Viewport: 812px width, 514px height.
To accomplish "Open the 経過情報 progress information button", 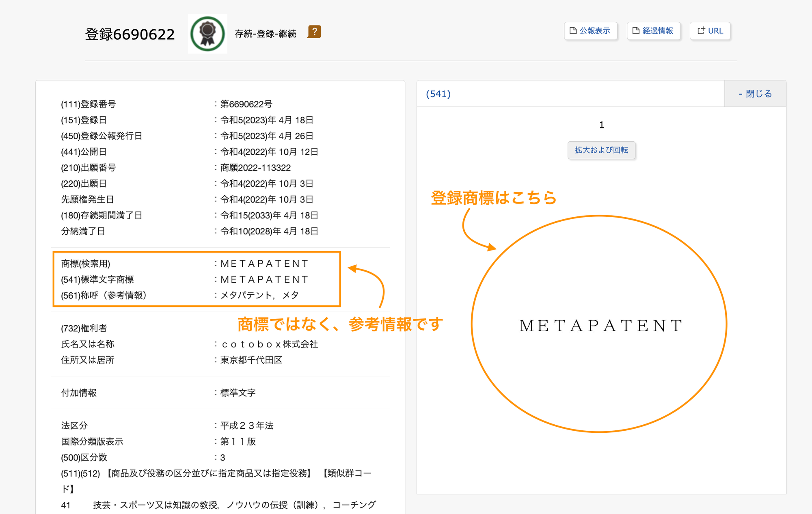I will click(654, 31).
